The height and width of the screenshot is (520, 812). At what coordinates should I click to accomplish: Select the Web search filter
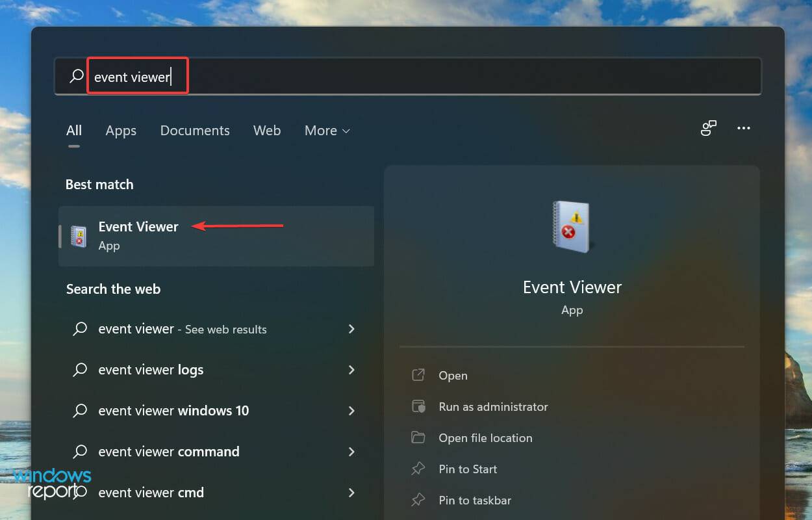(x=267, y=130)
